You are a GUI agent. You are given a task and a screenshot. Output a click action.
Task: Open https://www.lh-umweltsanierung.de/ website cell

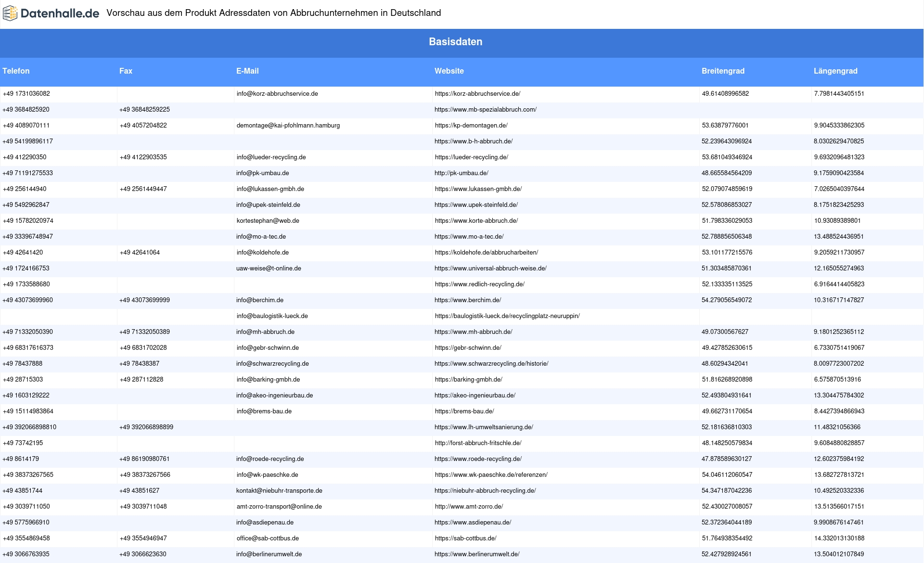pyautogui.click(x=484, y=427)
